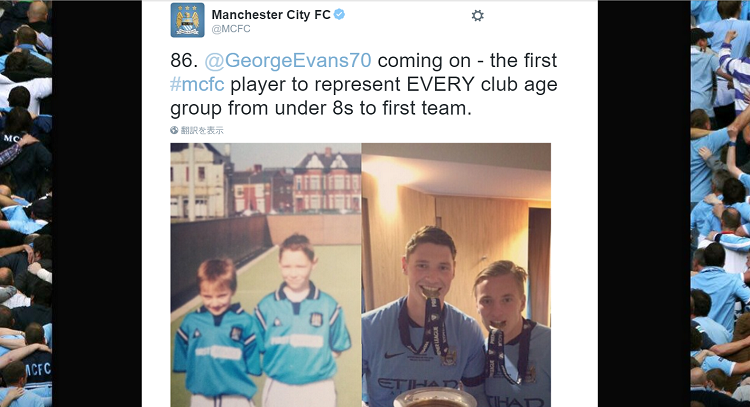The width and height of the screenshot is (750, 407).
Task: Click the Manchester City FC crest avatar
Action: pos(188,20)
